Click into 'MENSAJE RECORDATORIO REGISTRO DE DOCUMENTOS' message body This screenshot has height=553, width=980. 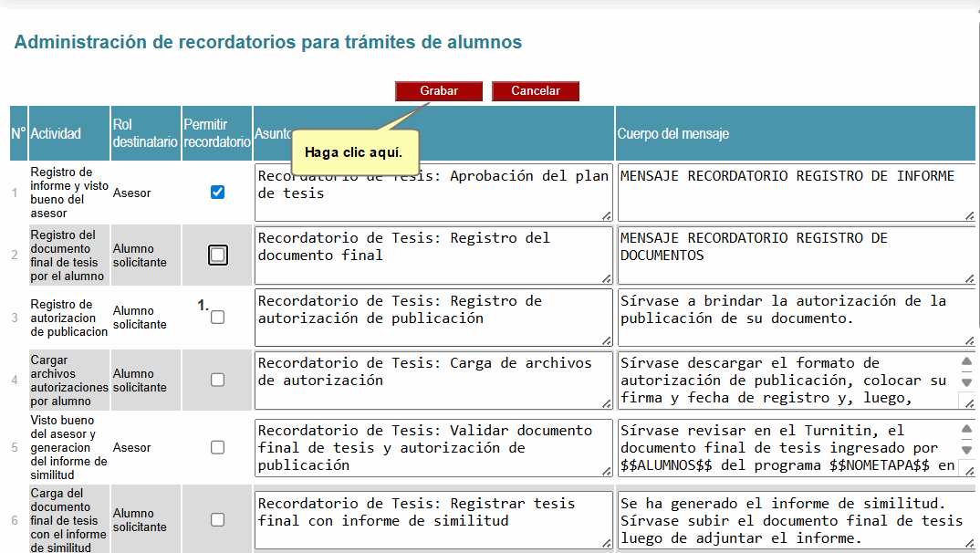point(794,255)
